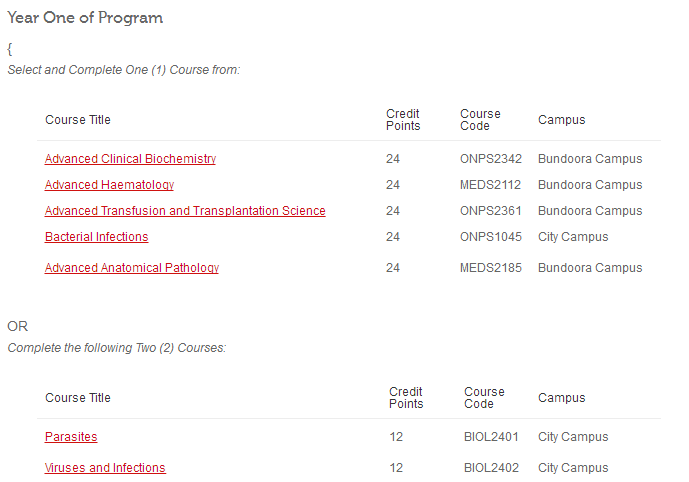
Task: Click the OR separator text
Action: (x=18, y=326)
